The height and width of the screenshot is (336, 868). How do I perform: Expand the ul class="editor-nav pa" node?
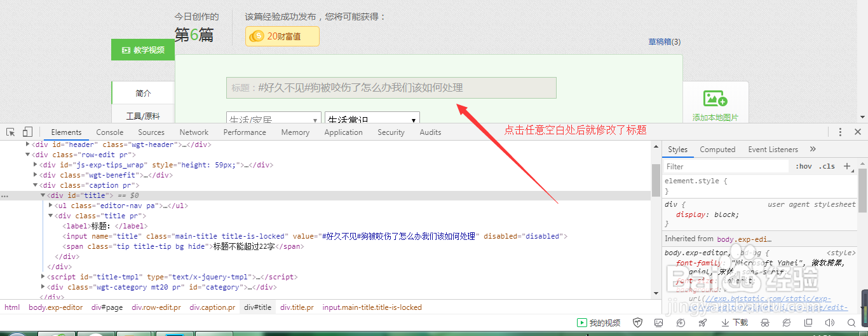(51, 206)
